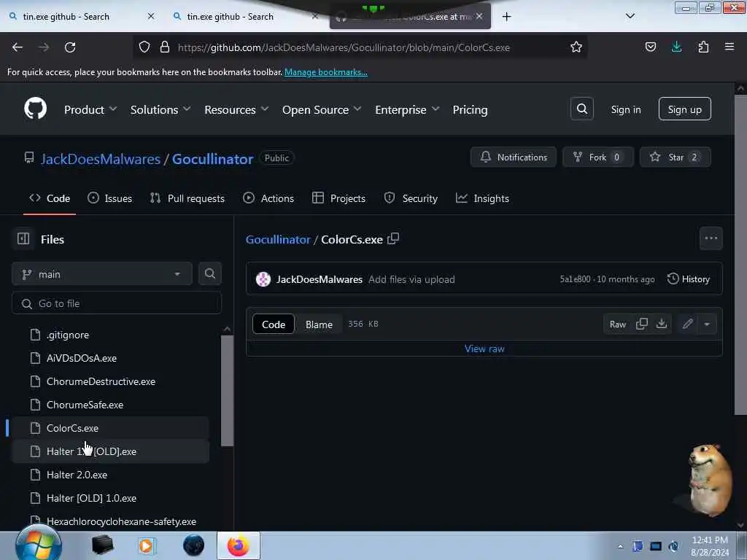Bookmark this page with the star icon
The width and height of the screenshot is (747, 560).
[x=576, y=47]
